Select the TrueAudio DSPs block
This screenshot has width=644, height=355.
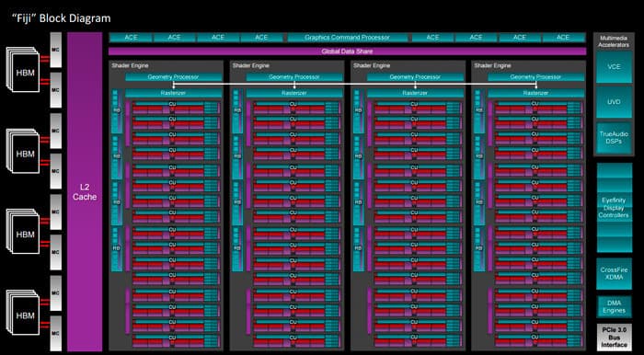615,137
